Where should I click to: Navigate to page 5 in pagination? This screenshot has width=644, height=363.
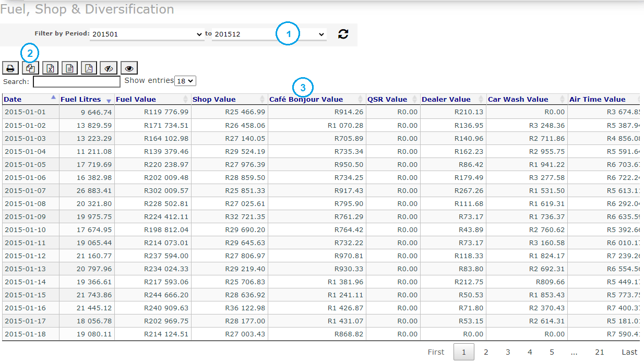(552, 352)
